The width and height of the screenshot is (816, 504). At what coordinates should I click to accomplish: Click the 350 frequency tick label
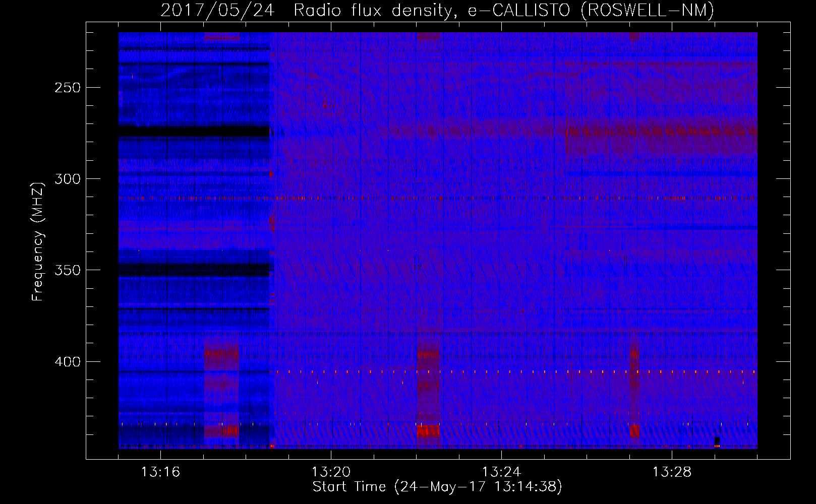tap(68, 270)
